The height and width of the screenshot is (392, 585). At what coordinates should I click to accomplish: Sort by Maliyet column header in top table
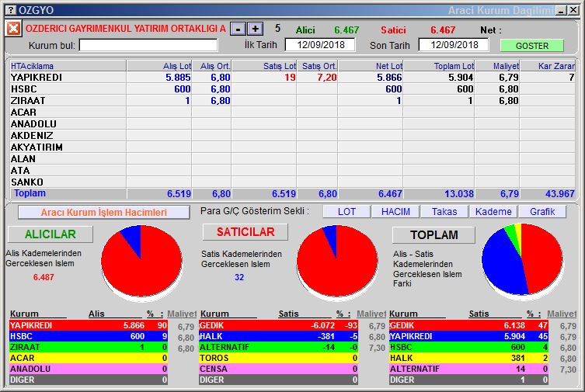[497, 66]
